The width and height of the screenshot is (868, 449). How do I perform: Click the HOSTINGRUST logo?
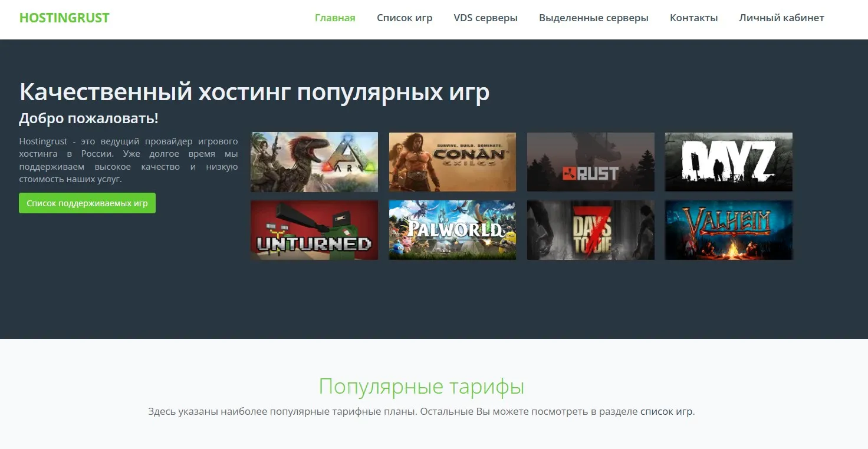pos(64,18)
